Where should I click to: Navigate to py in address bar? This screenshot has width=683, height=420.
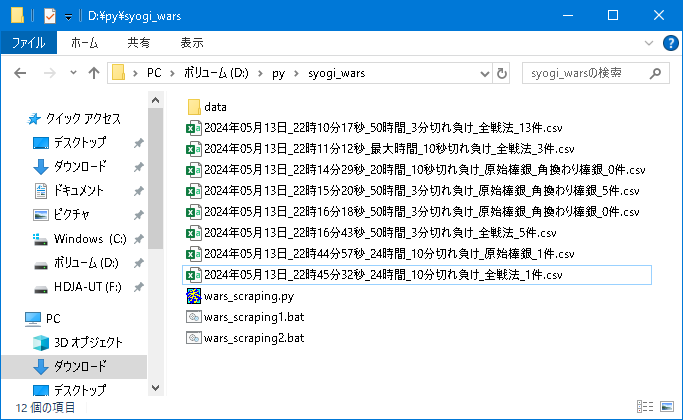pos(278,73)
